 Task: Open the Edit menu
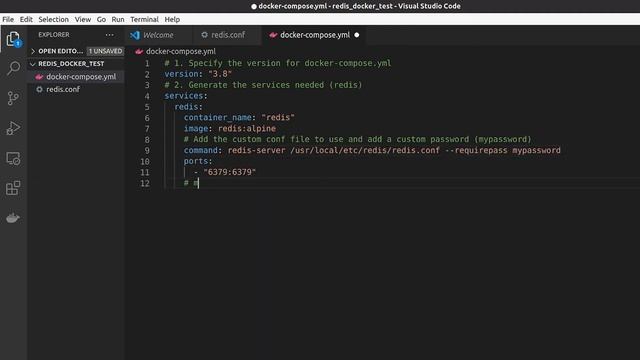[26, 19]
